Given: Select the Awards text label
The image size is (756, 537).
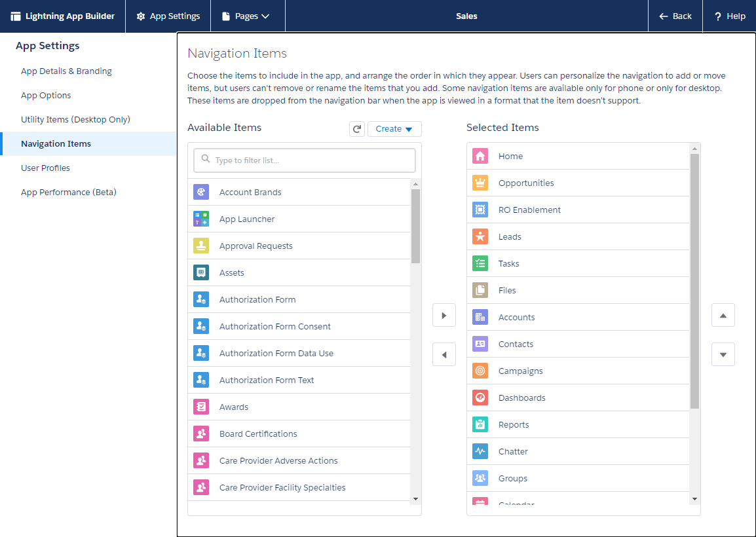Looking at the screenshot, I should click(234, 407).
